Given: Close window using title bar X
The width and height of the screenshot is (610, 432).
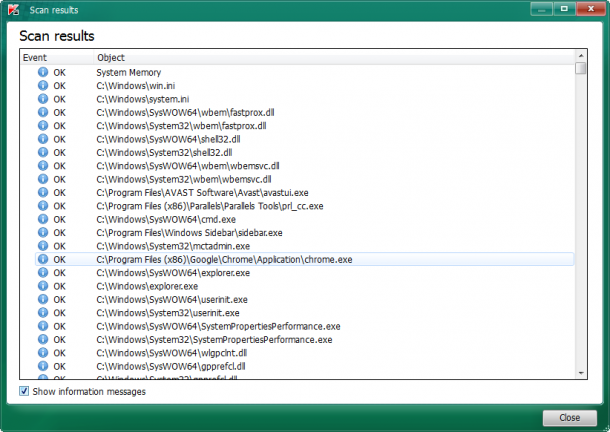Looking at the screenshot, I should pyautogui.click(x=591, y=9).
